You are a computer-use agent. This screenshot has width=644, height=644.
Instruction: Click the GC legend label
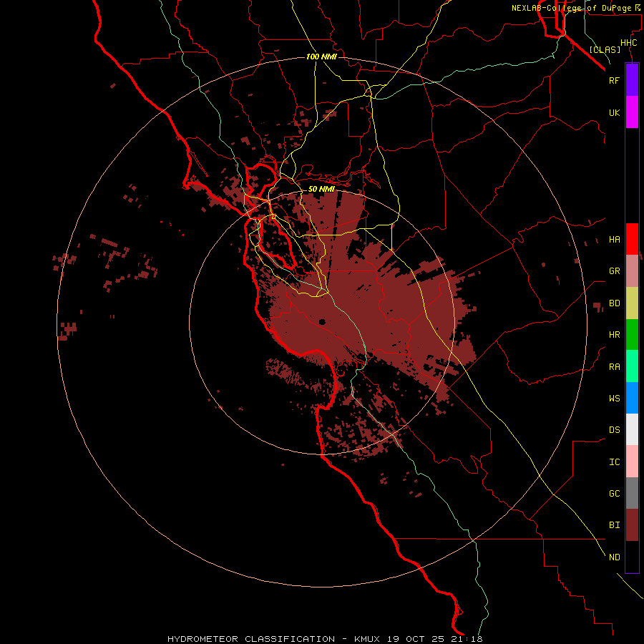(614, 494)
